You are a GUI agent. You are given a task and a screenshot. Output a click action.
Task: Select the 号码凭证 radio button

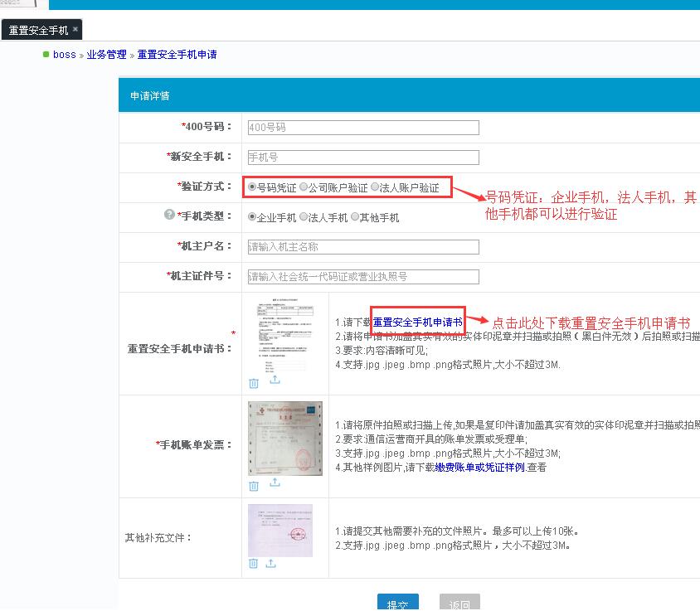(x=252, y=187)
